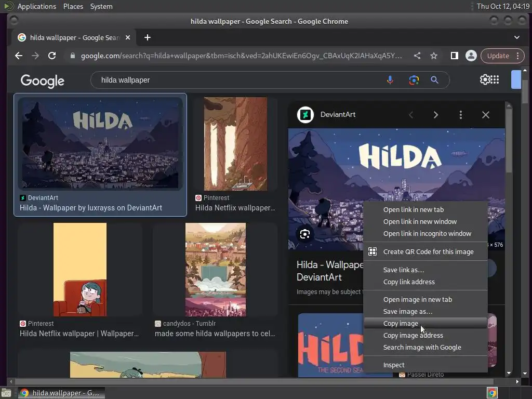Screen dimensions: 532x399
Task: Click the preview panel scrollbar thumb
Action: (x=509, y=141)
